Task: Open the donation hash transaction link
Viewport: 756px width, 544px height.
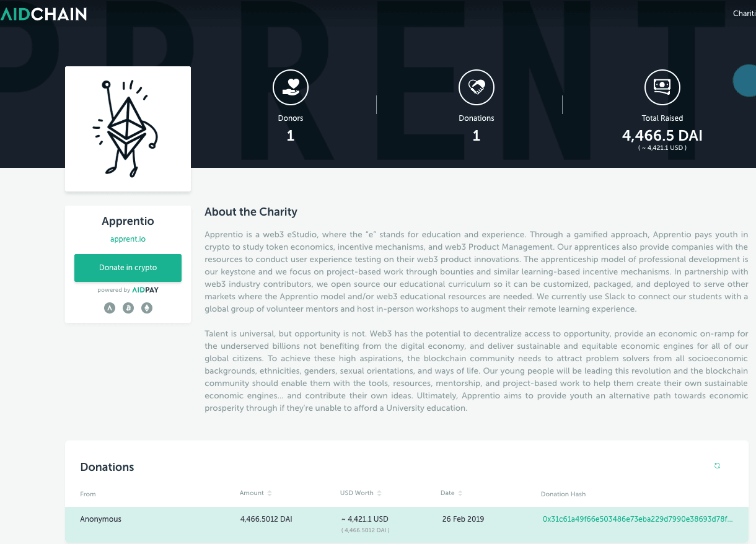Action: pyautogui.click(x=638, y=519)
